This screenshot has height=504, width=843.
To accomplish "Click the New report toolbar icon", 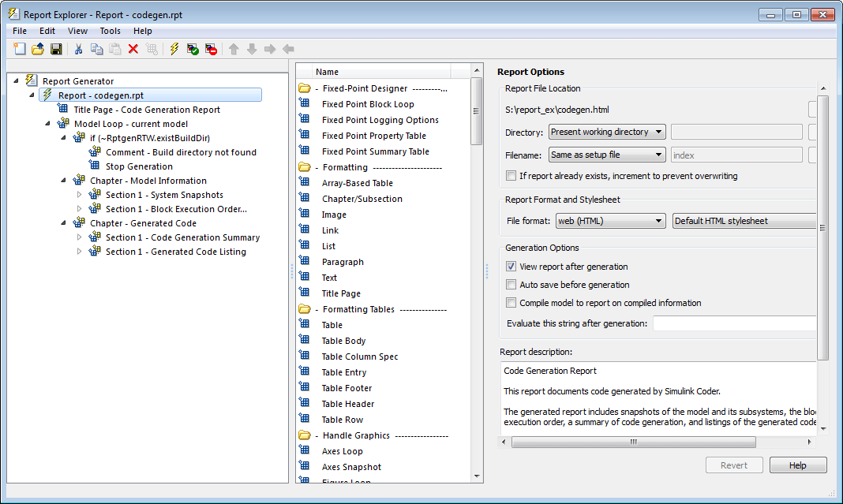I will pyautogui.click(x=20, y=50).
